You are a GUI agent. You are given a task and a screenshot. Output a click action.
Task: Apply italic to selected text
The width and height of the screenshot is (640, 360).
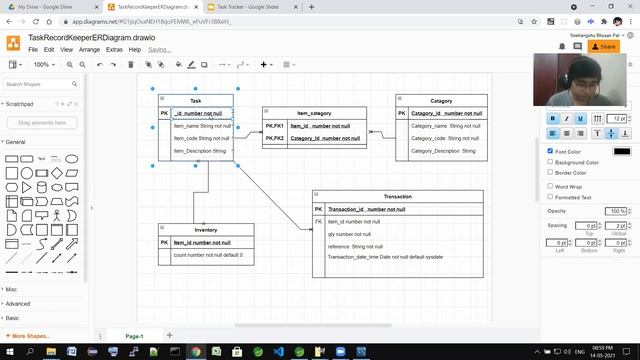tap(566, 119)
